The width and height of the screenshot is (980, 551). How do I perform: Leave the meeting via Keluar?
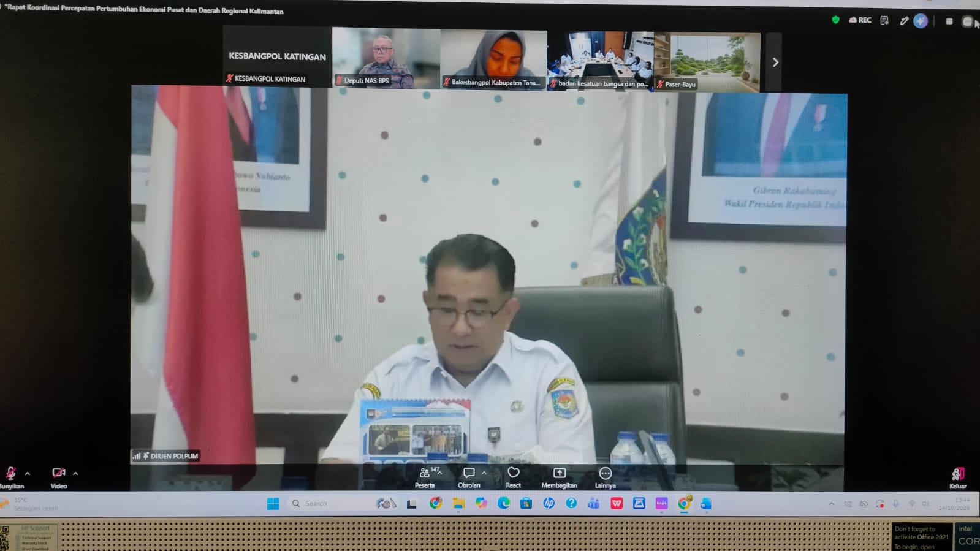point(958,477)
